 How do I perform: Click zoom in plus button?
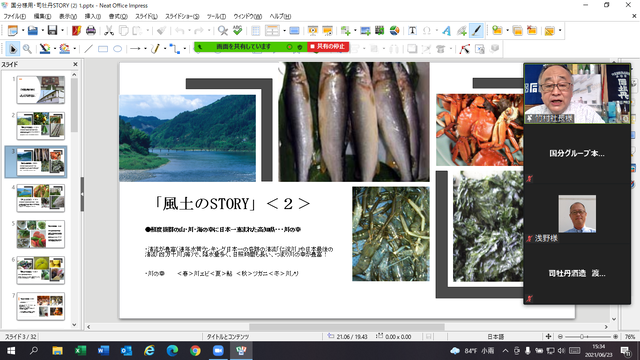(615, 336)
